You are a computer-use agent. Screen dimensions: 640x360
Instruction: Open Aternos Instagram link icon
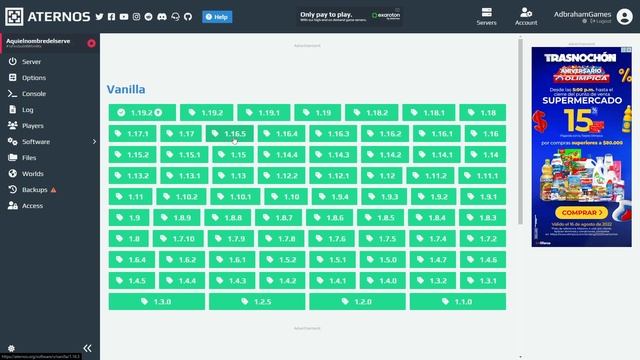click(x=136, y=17)
